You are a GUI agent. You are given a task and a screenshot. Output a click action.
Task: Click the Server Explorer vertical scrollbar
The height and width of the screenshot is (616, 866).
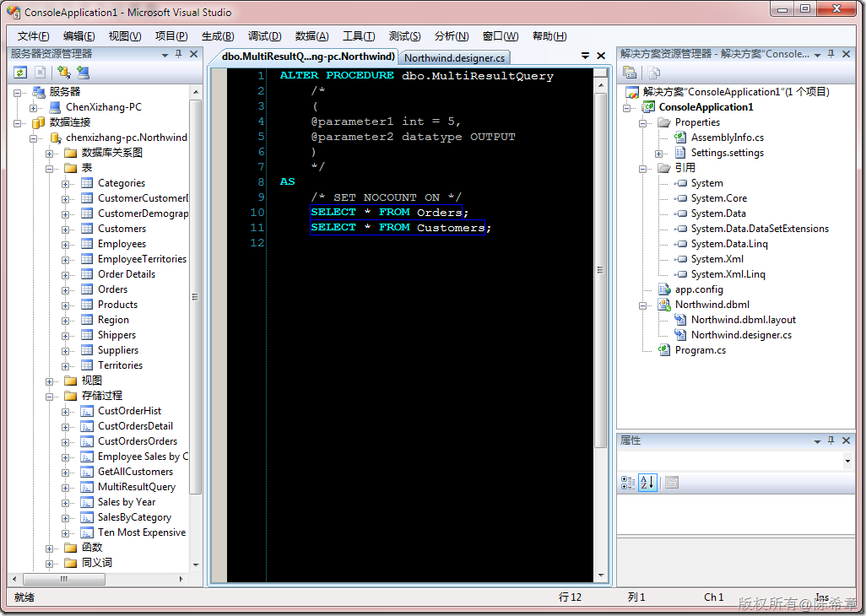pos(196,296)
